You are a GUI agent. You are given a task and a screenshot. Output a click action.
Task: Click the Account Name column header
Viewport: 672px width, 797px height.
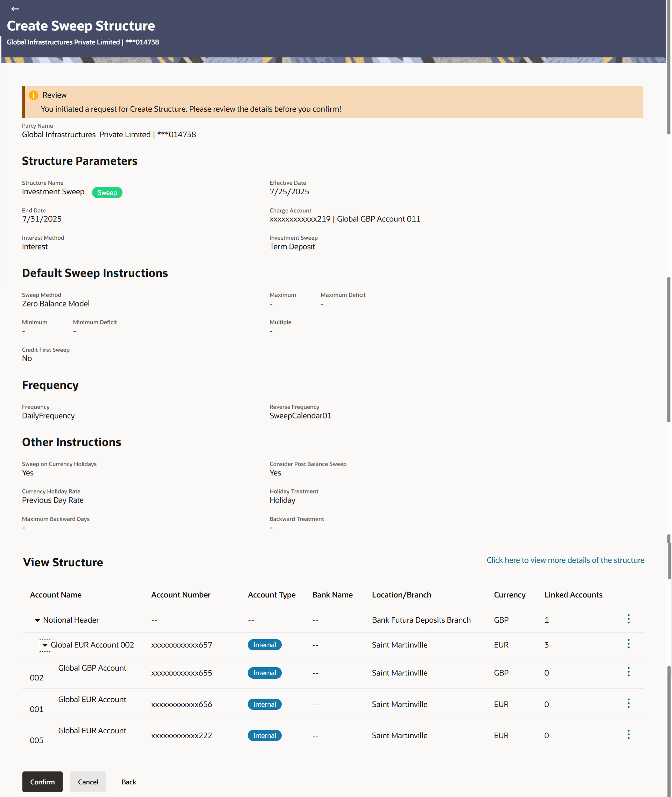56,595
